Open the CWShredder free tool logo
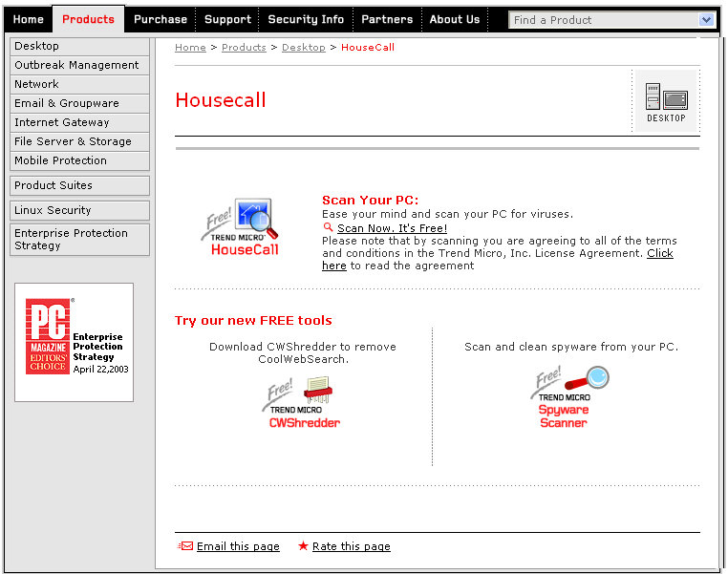This screenshot has height=574, width=728. pos(301,403)
